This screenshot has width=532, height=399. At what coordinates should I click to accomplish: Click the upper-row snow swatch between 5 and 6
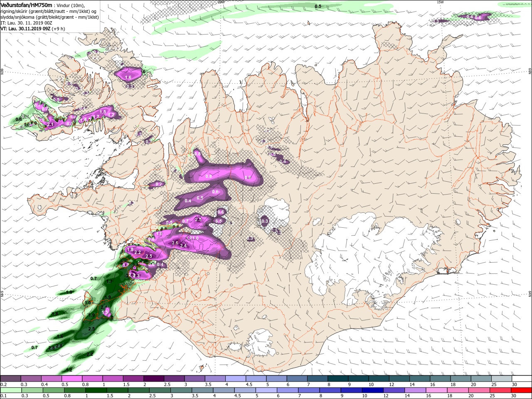point(276,379)
